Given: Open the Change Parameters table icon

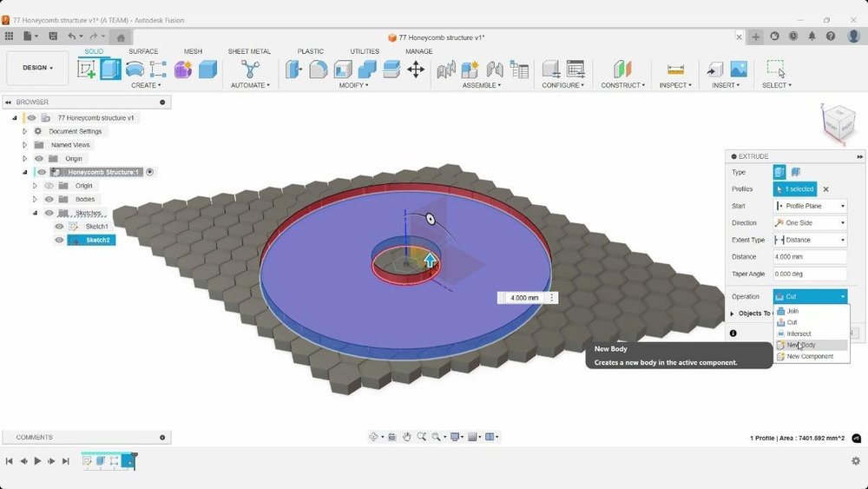Looking at the screenshot, I should click(519, 69).
